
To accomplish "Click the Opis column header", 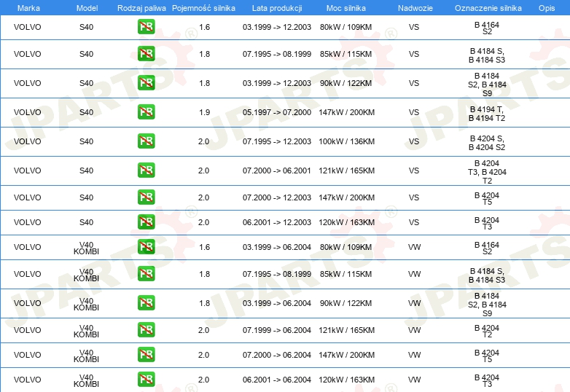I will click(546, 7).
